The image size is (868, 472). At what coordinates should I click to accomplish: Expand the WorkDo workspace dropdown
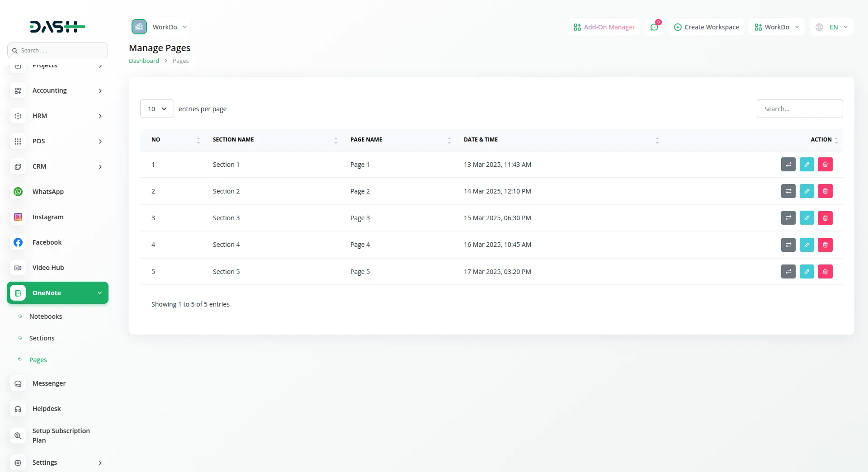776,27
